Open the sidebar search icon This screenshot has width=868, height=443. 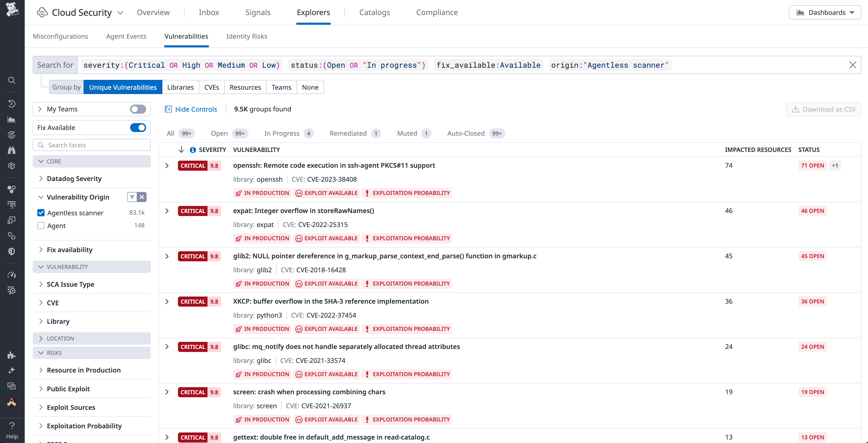pos(12,80)
